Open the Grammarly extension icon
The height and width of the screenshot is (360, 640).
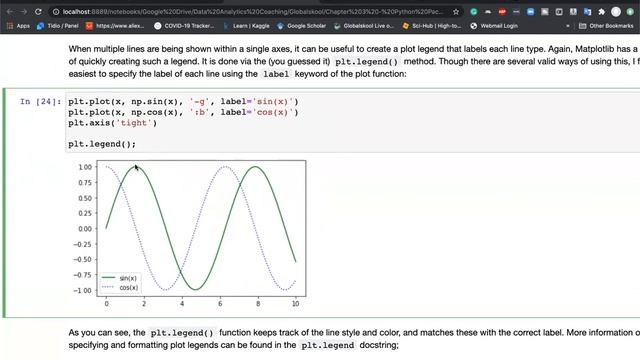[473, 12]
